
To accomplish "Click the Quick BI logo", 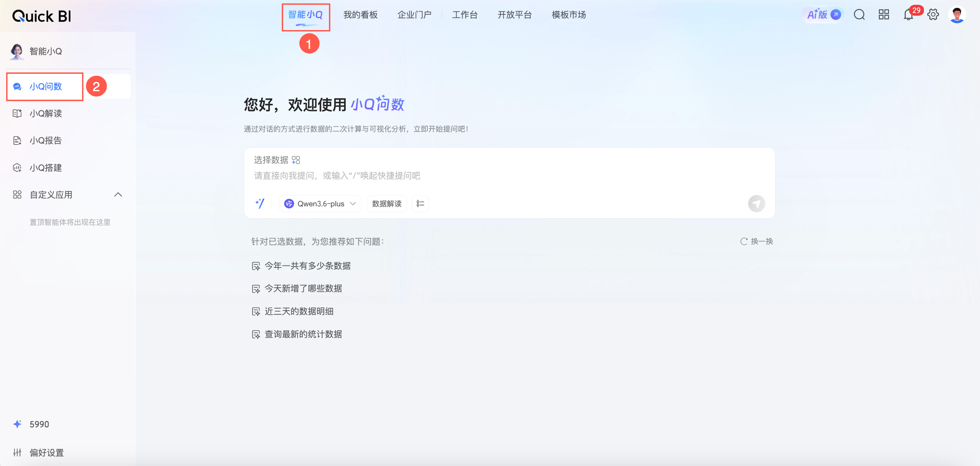I will coord(41,16).
